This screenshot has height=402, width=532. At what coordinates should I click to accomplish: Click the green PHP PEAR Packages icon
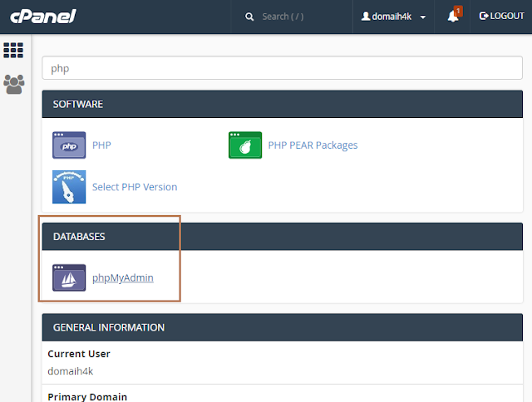click(x=245, y=145)
